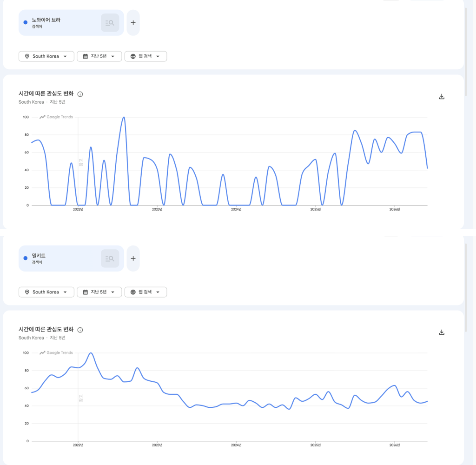Click the top panel vertical scrollbar
The width and height of the screenshot is (476, 465).
tap(466, 52)
